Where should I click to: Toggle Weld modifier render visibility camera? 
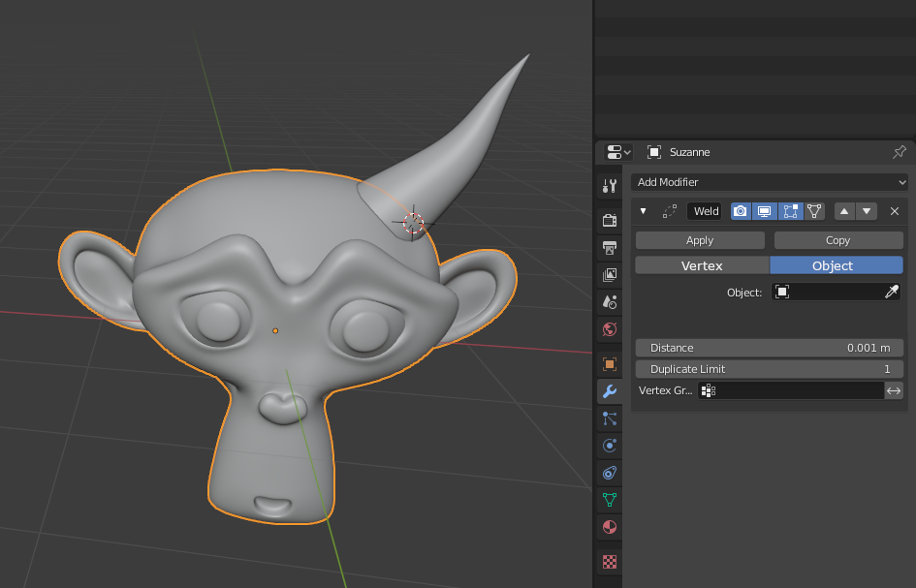click(x=741, y=211)
